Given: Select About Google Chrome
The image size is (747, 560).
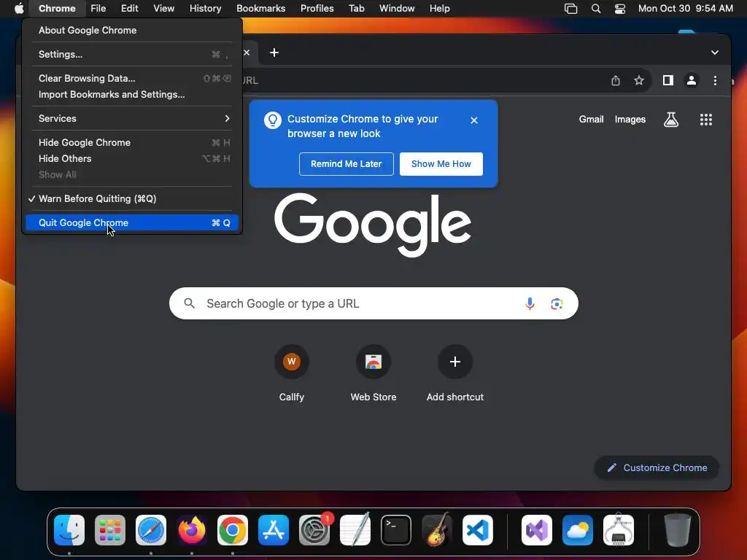Looking at the screenshot, I should coord(132,30).
